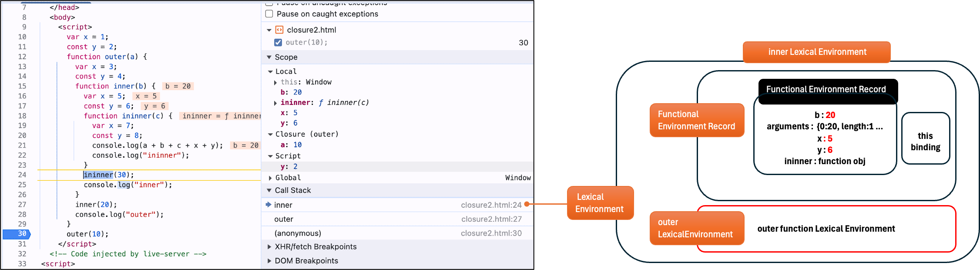Click the a: 10 closure variable
This screenshot has height=270, width=980.
[291, 145]
